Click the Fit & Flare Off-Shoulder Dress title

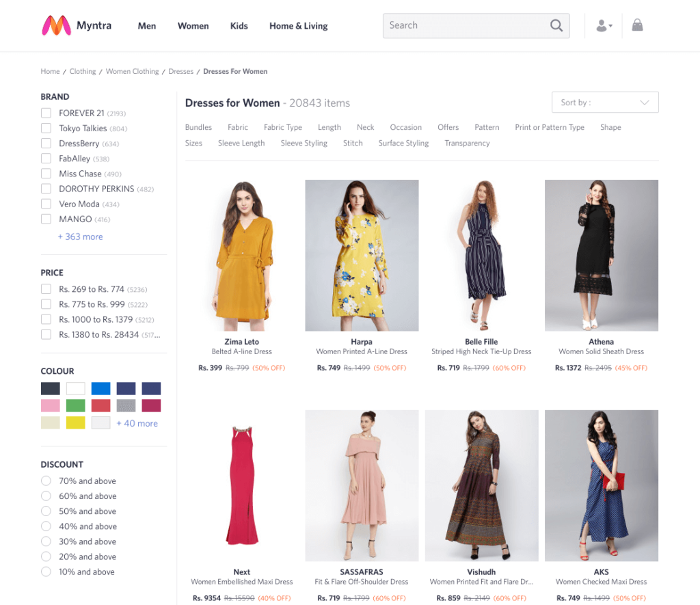[x=362, y=582]
